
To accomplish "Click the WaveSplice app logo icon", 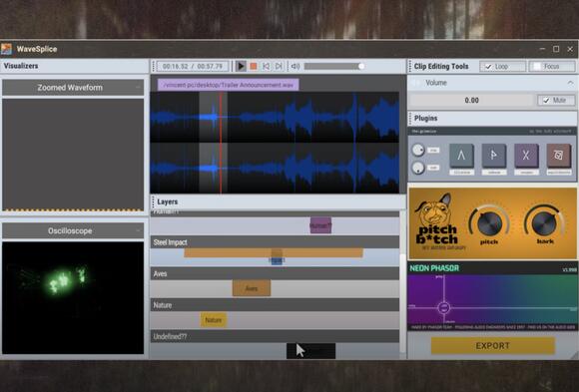I will tap(6, 49).
